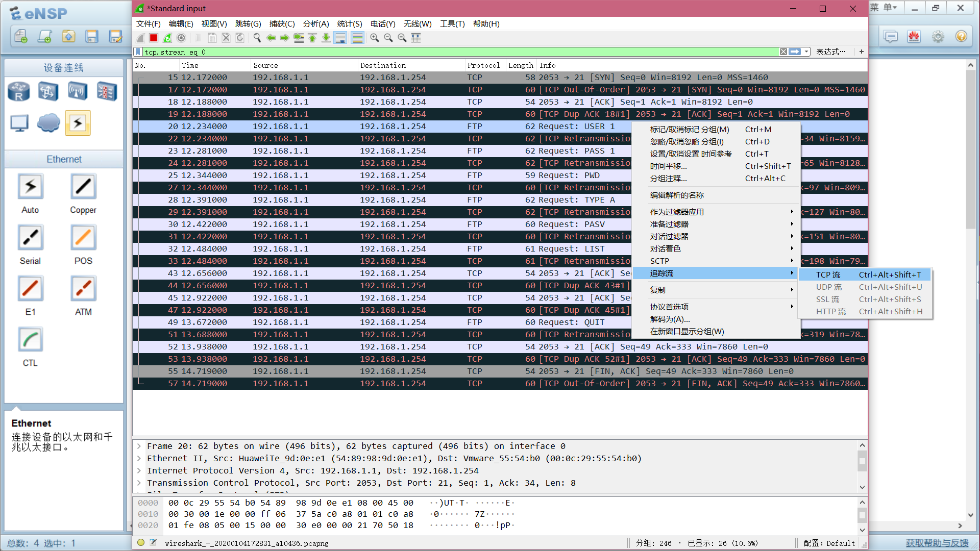
Task: Open the capture options gear icon
Action: (x=181, y=38)
